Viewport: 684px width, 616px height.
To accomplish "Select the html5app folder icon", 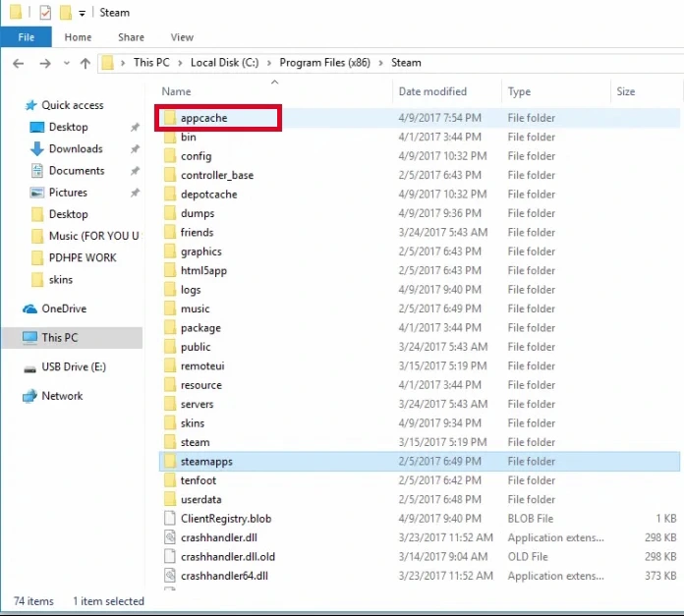I will pos(170,271).
